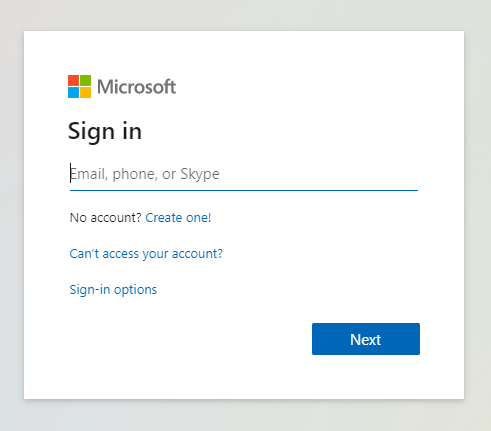This screenshot has height=431, width=491.
Task: Click empty white area right of Microsoft logo
Action: pyautogui.click(x=300, y=87)
